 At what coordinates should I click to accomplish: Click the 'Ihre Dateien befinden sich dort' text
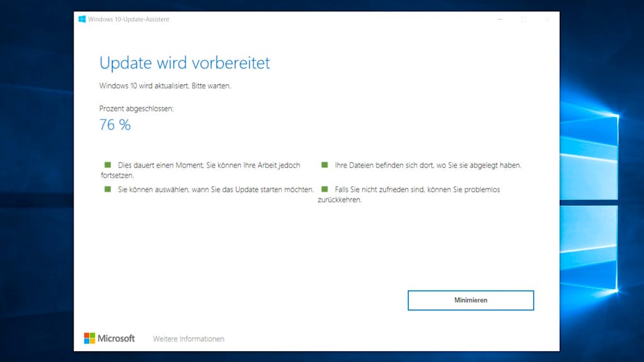(428, 166)
